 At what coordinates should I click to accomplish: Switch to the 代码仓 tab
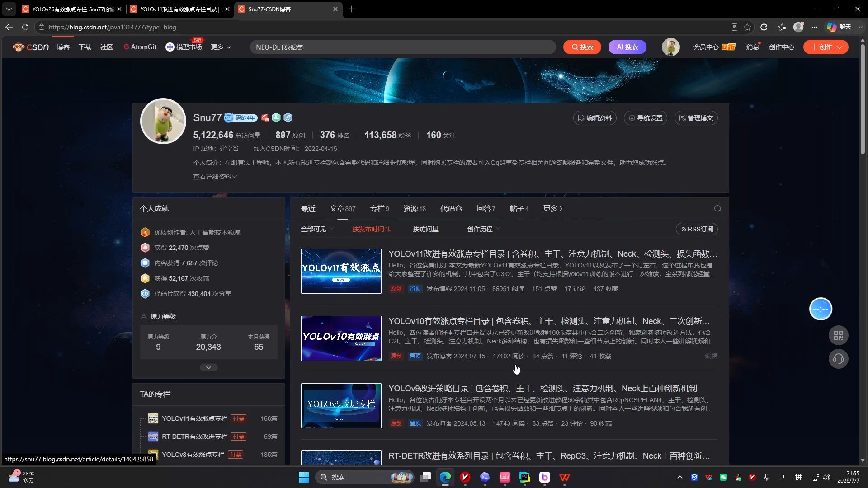451,208
